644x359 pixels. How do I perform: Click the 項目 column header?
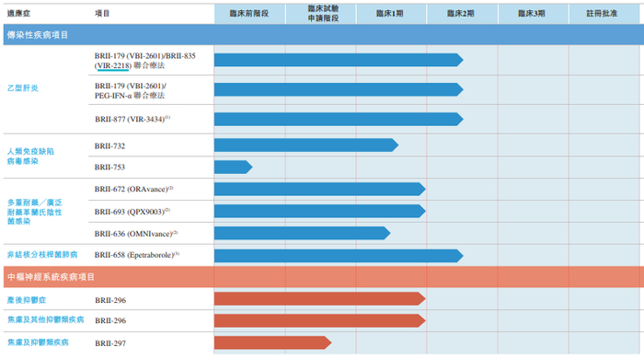tap(102, 14)
